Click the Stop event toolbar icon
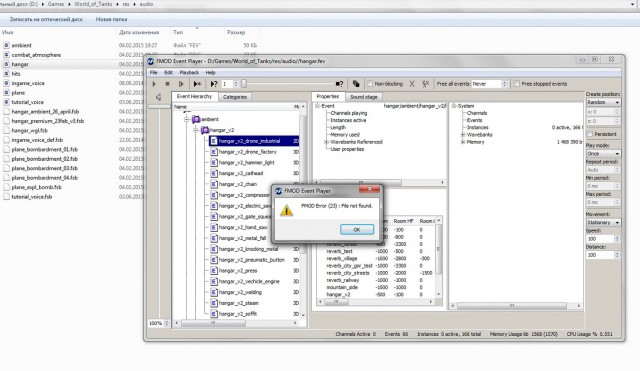 coord(167,84)
